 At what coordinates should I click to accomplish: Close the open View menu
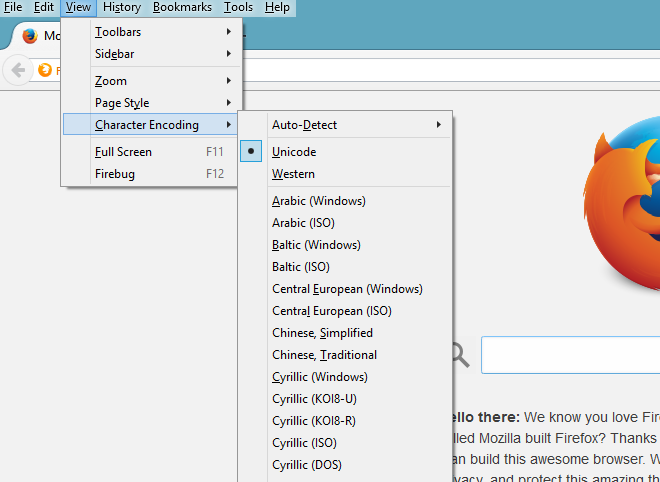(78, 8)
